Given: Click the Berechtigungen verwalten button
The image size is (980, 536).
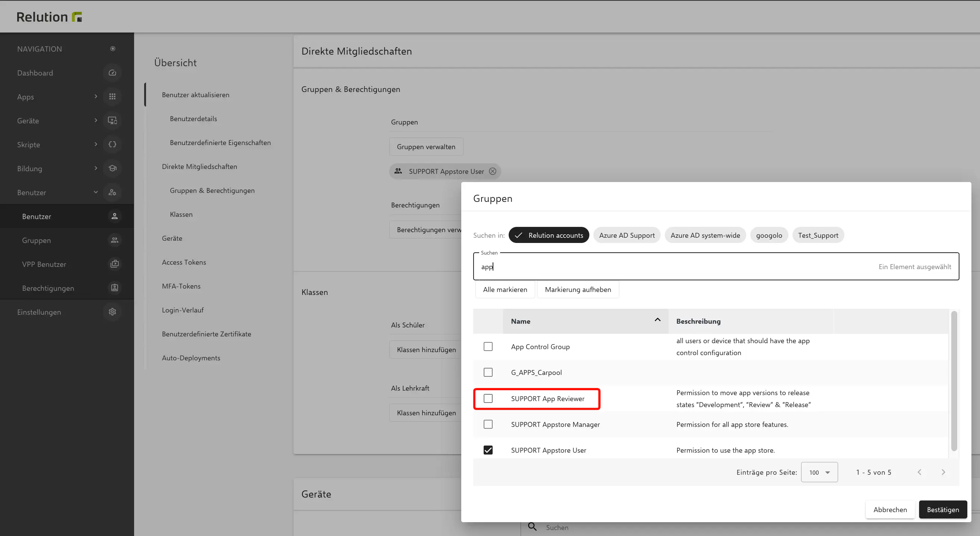Looking at the screenshot, I should pos(425,230).
